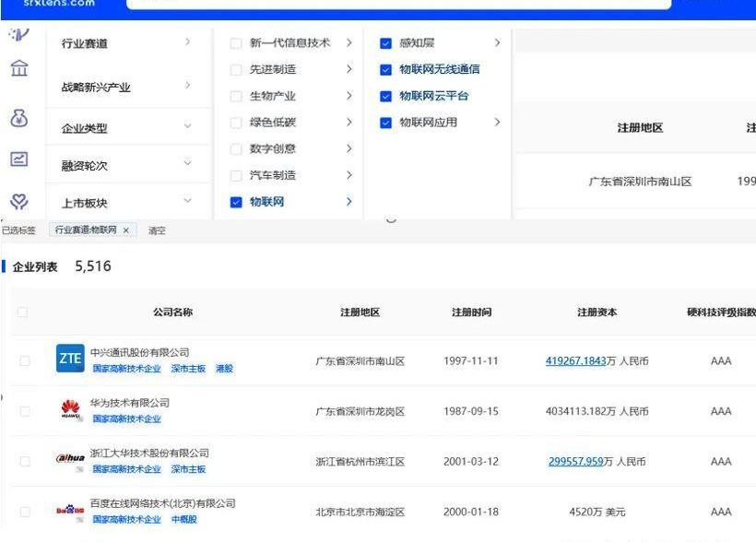Expand 物联网应用 submenu arrow
Screen dimensions: 756x542
click(497, 122)
